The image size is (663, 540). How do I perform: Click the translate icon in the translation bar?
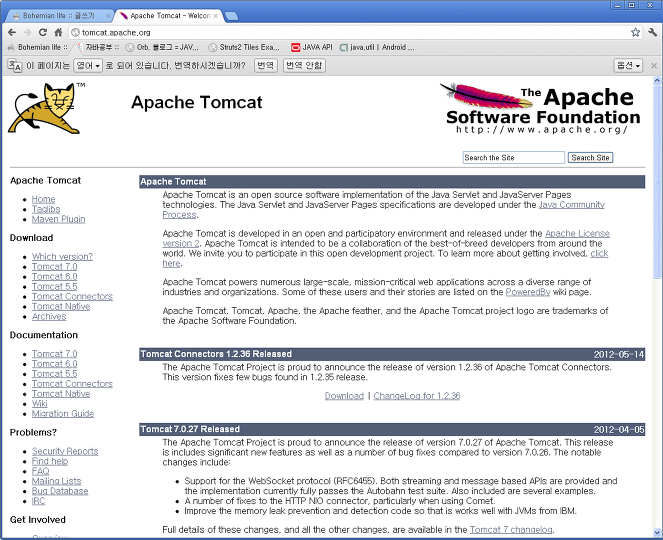[15, 66]
